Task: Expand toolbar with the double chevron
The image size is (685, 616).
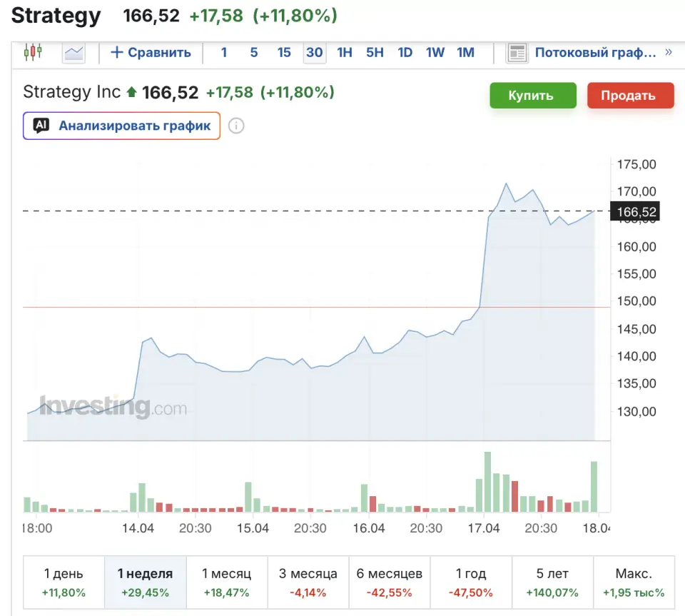Action: (669, 52)
